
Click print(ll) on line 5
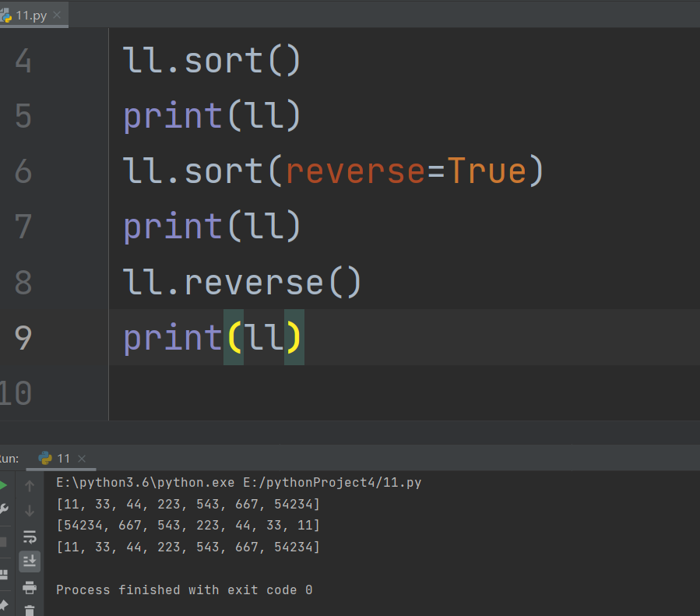point(212,116)
